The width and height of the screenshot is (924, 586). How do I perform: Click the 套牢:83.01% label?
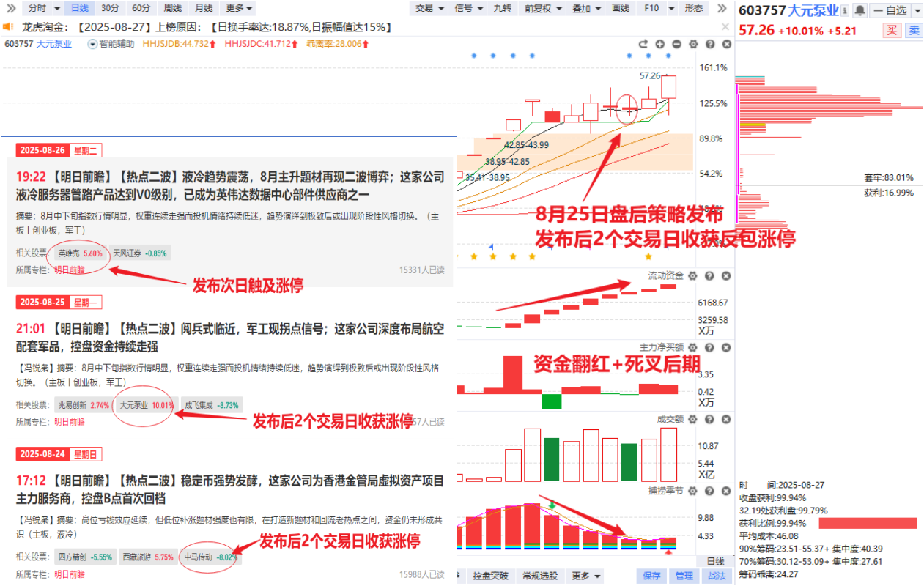pos(889,177)
